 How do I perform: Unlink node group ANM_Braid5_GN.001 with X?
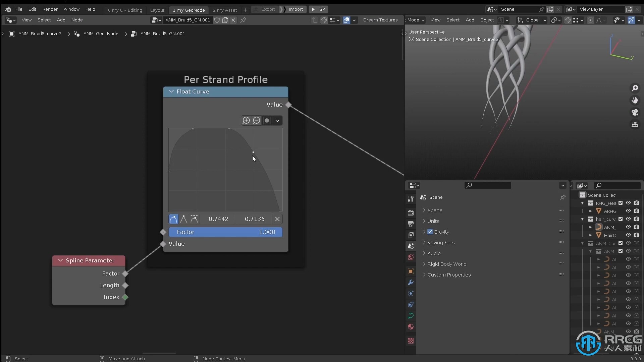point(233,20)
